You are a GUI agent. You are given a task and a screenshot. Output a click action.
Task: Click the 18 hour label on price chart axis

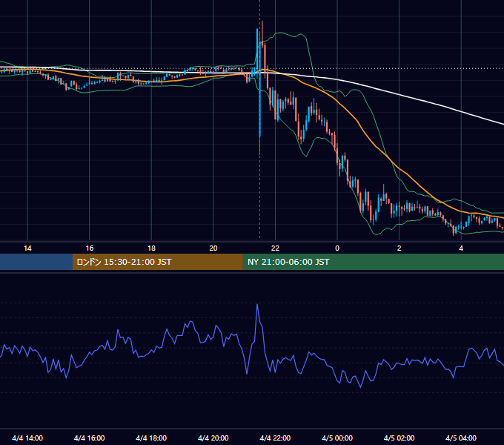tap(151, 248)
